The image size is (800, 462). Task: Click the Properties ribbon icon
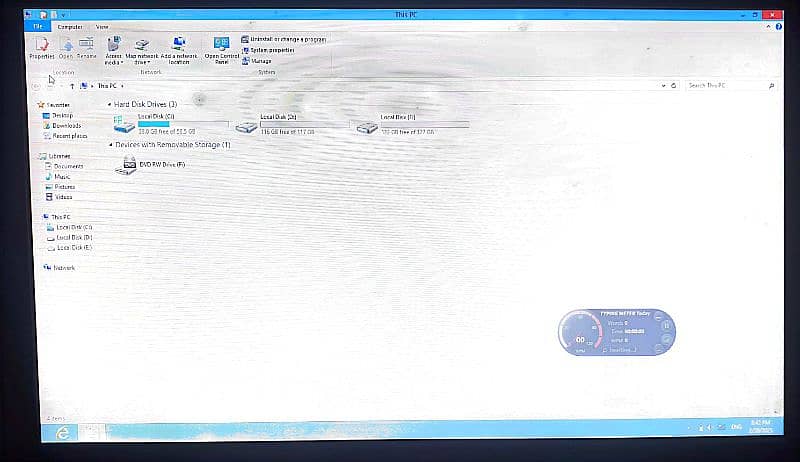41,47
